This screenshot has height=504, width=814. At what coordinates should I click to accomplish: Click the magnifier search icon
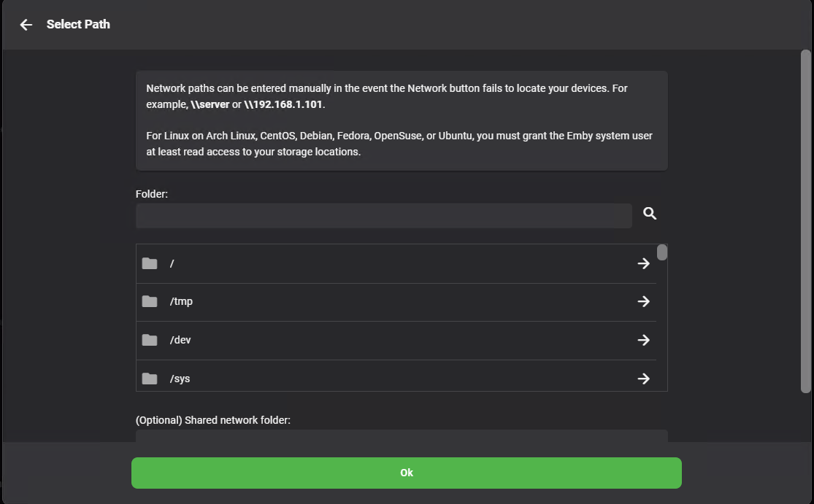(649, 213)
